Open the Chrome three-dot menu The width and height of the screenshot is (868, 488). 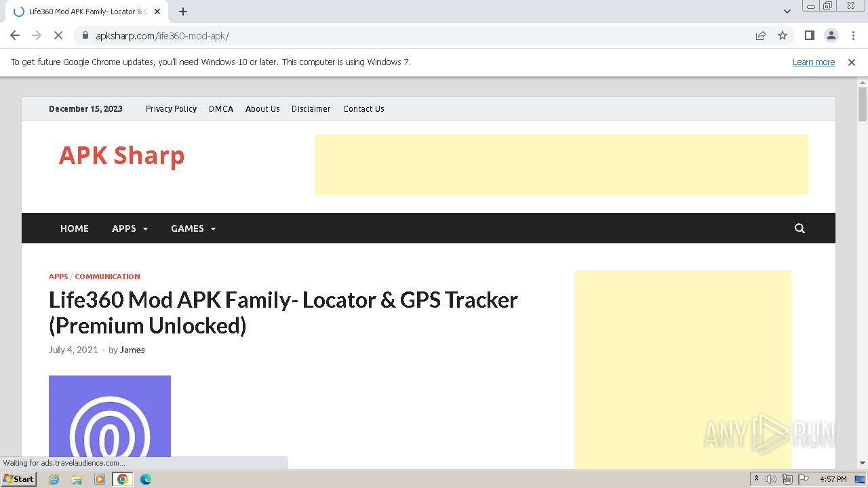(x=853, y=35)
